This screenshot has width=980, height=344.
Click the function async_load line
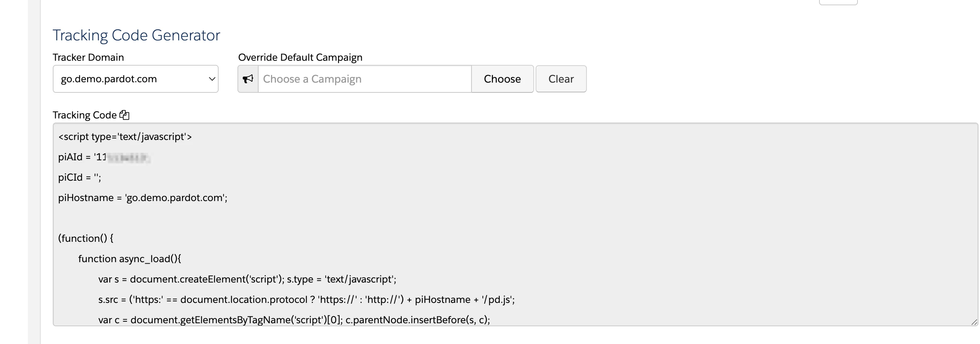(130, 259)
